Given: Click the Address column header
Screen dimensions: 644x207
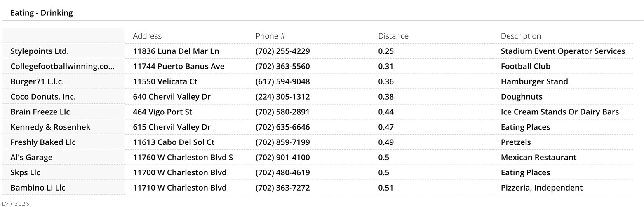Looking at the screenshot, I should point(147,36).
